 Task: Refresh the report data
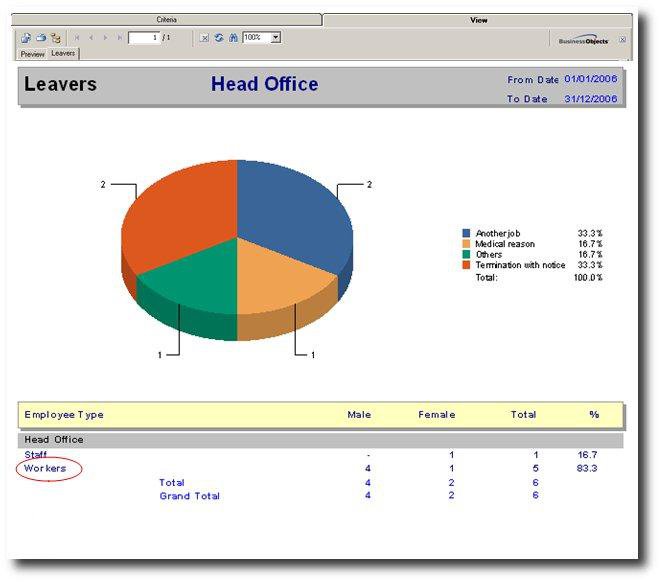click(x=218, y=38)
